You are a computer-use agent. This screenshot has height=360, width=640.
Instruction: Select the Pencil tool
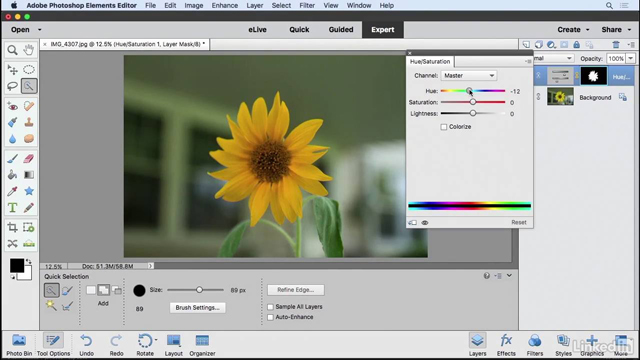coord(29,208)
